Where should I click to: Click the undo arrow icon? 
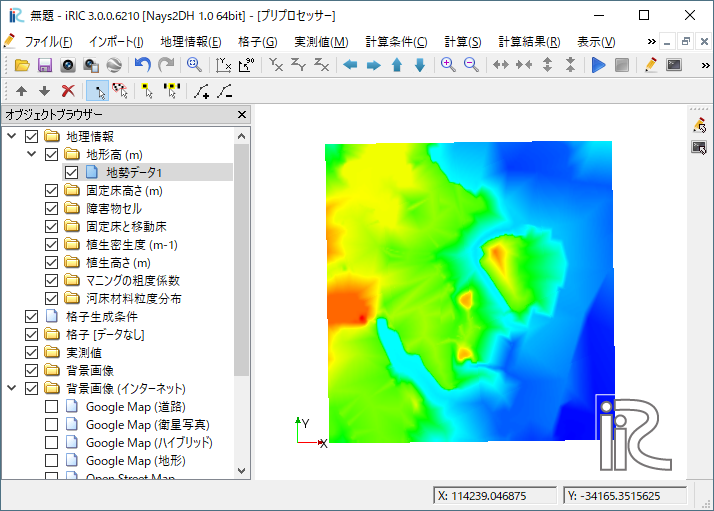[x=143, y=65]
